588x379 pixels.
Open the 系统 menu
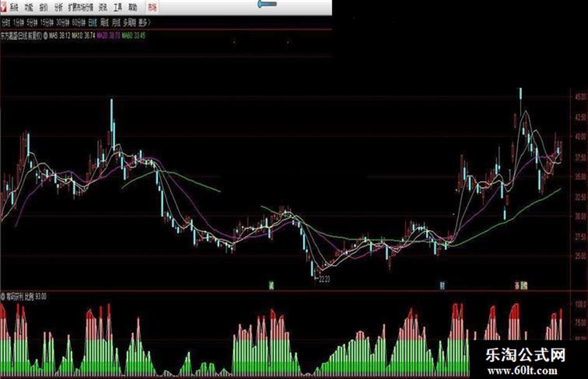point(14,7)
